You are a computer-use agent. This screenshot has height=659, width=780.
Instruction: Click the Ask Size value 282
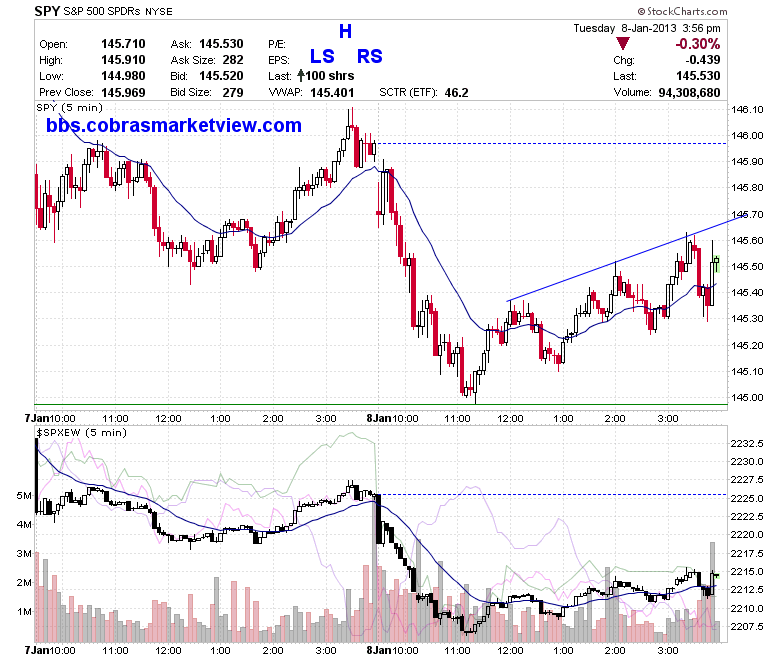[233, 60]
